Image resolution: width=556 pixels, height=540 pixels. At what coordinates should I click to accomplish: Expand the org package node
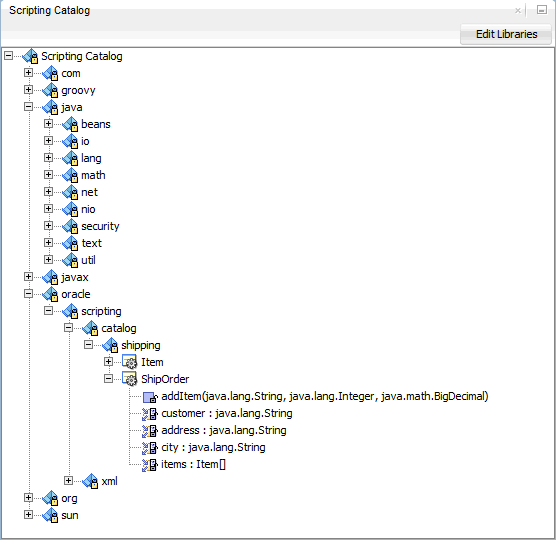(28, 498)
